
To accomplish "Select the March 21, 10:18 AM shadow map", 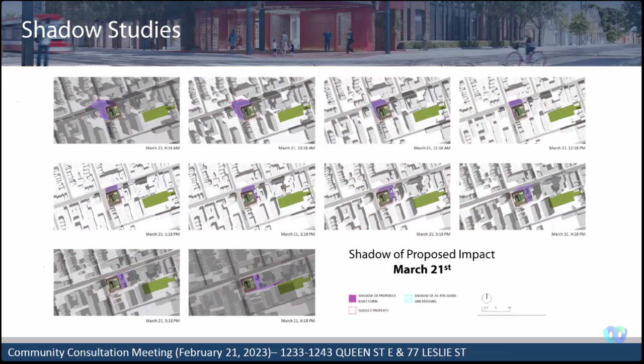I will click(x=252, y=110).
